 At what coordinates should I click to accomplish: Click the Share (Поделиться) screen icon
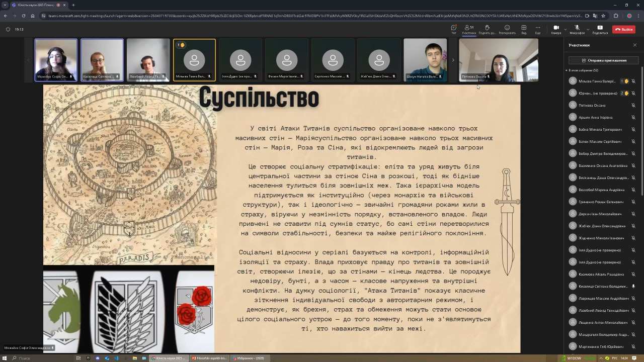[x=600, y=29]
